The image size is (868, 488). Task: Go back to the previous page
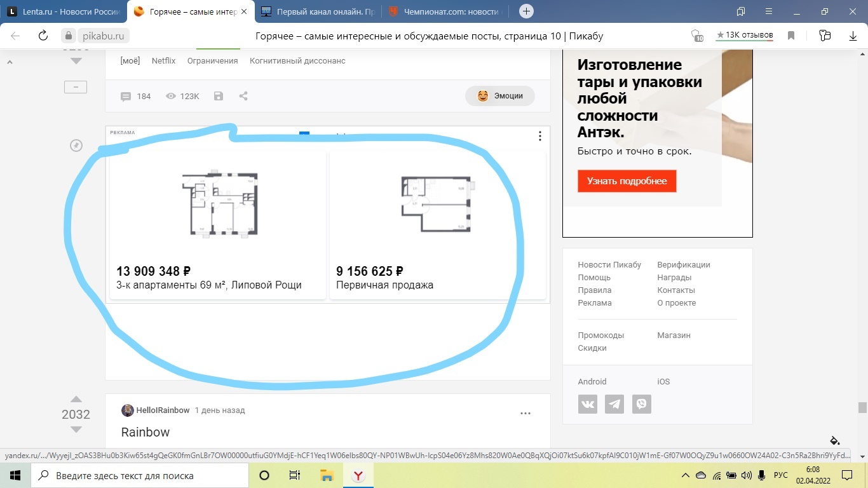15,36
